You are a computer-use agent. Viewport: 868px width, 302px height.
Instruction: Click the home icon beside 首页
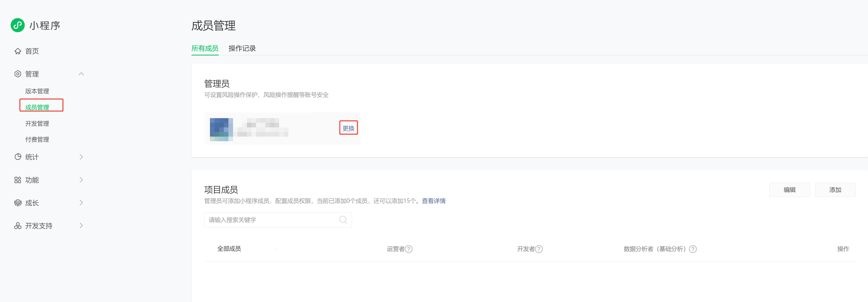tap(17, 51)
